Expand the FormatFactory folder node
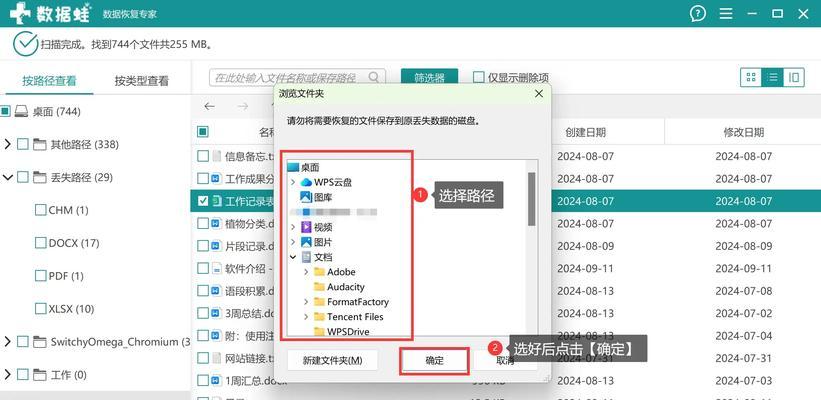The height and width of the screenshot is (400, 821). pyautogui.click(x=306, y=302)
